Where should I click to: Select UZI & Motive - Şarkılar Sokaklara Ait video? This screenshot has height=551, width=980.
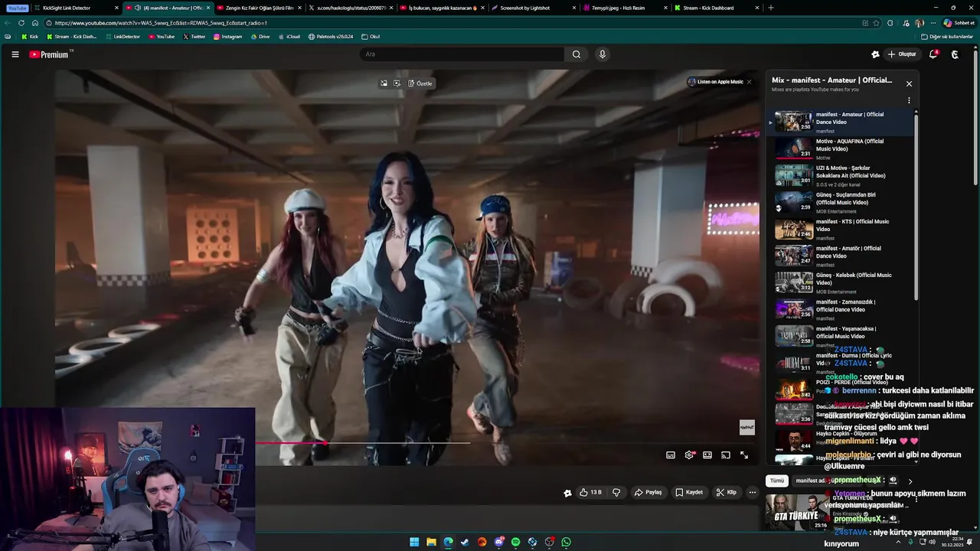click(x=841, y=175)
